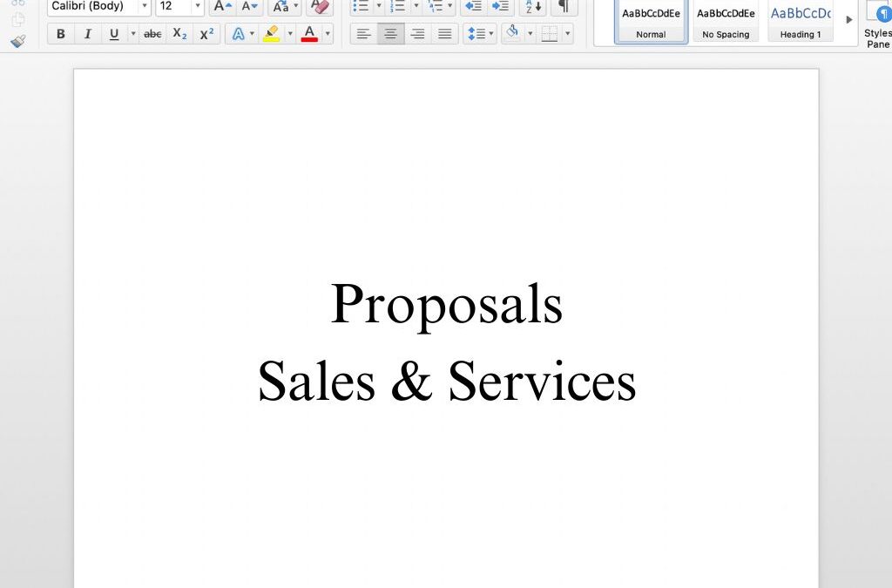This screenshot has height=588, width=892.
Task: Expand the font size dropdown arrow
Action: pyautogui.click(x=198, y=6)
